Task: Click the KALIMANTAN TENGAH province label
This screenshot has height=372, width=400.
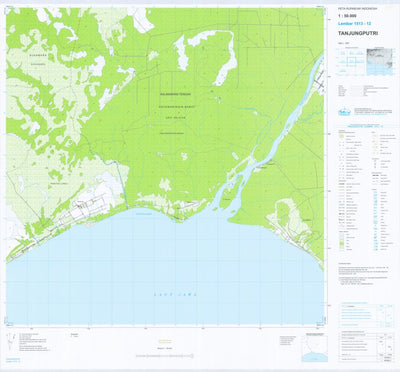Action: pos(175,95)
